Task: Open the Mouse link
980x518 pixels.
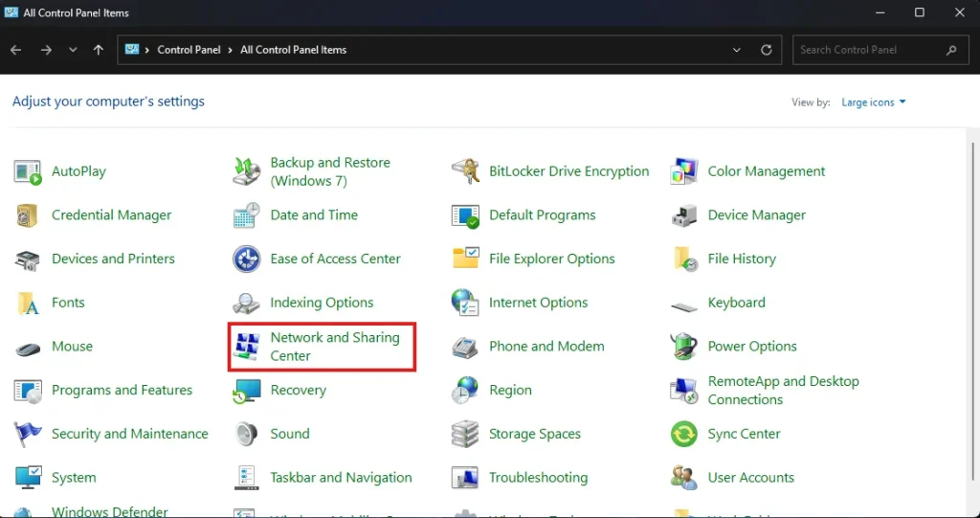Action: click(x=72, y=347)
